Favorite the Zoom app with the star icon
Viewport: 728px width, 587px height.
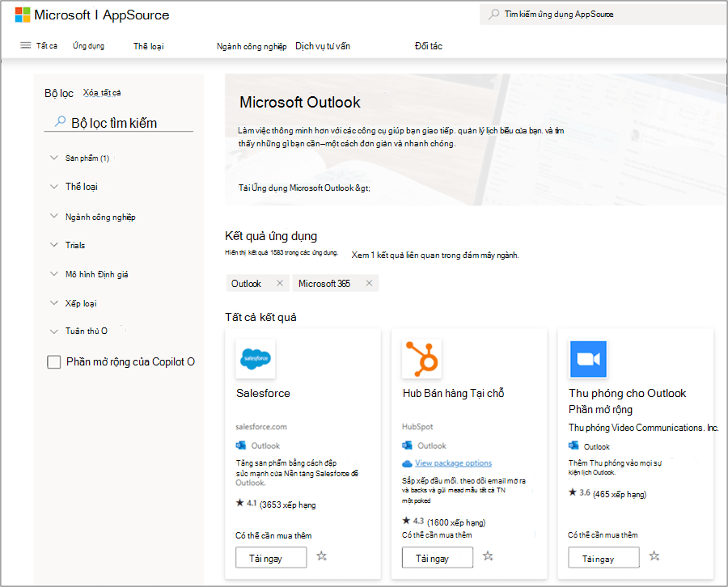(x=654, y=556)
